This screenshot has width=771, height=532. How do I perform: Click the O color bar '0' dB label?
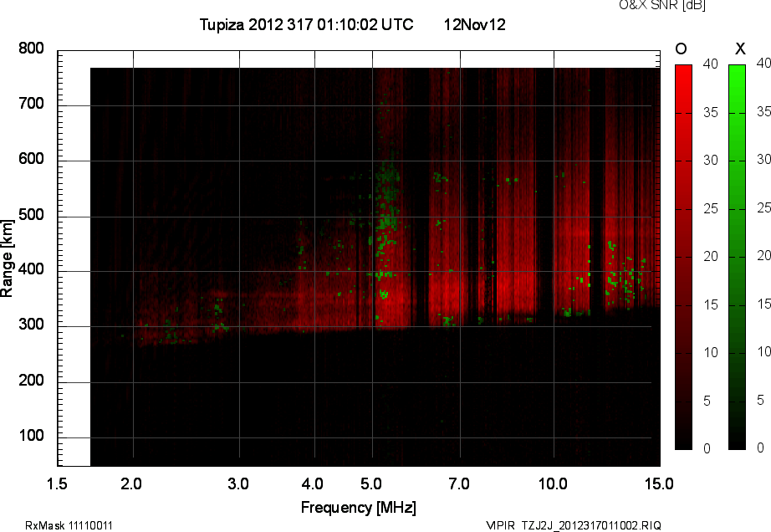pos(707,448)
